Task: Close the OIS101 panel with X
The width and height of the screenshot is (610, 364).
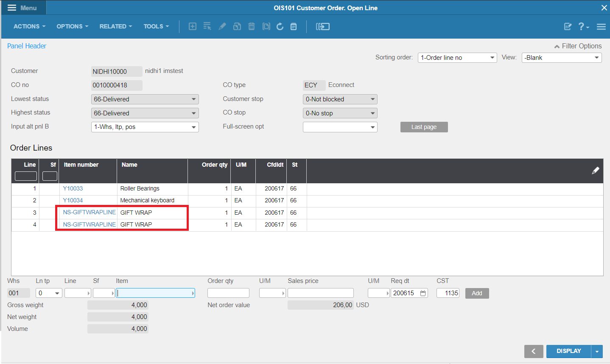Action: click(x=604, y=8)
